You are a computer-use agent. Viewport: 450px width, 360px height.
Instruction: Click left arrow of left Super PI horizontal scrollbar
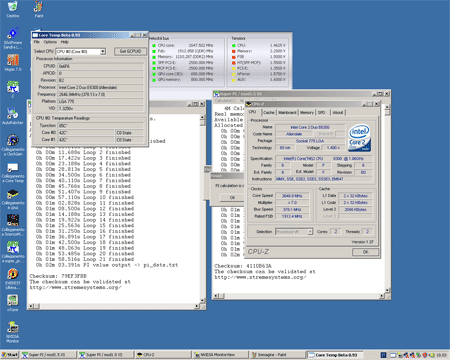pos(31,306)
